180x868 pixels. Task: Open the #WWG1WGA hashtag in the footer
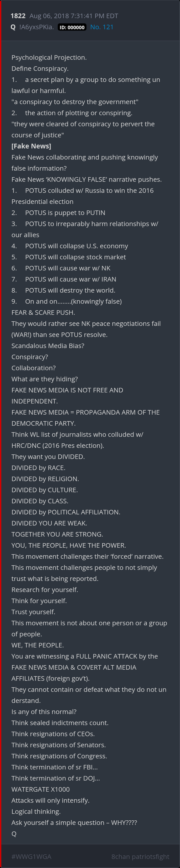coord(31,856)
